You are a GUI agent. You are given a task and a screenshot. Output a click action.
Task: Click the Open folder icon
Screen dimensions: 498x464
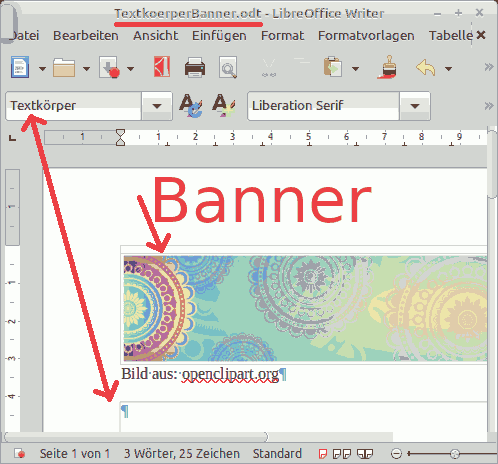[64, 68]
